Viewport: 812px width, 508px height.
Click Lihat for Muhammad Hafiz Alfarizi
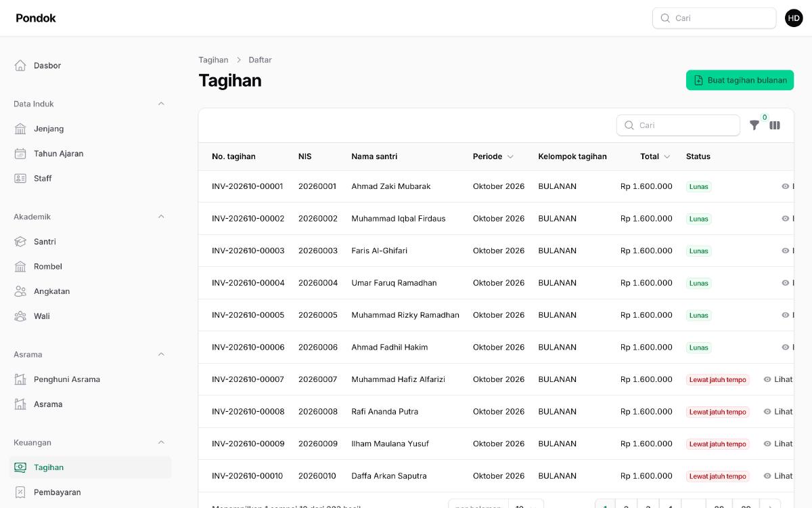point(778,379)
